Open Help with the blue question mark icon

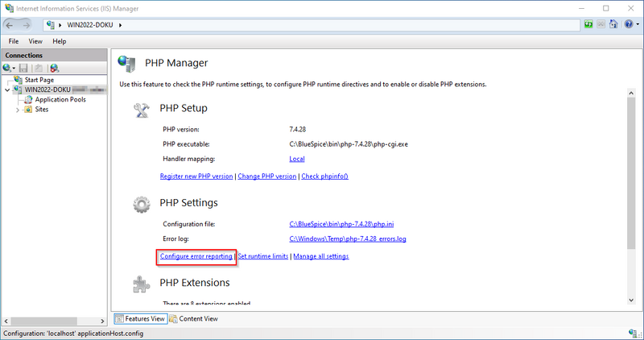pyautogui.click(x=627, y=25)
